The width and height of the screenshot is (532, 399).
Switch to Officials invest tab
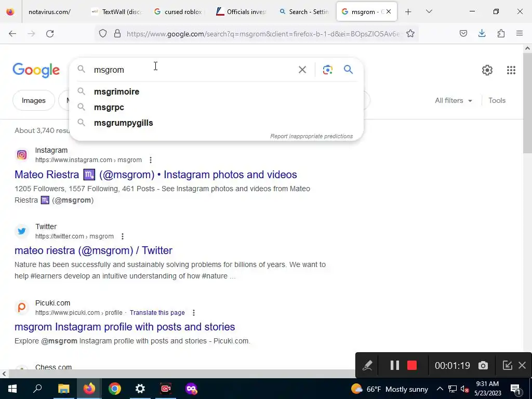pyautogui.click(x=242, y=12)
